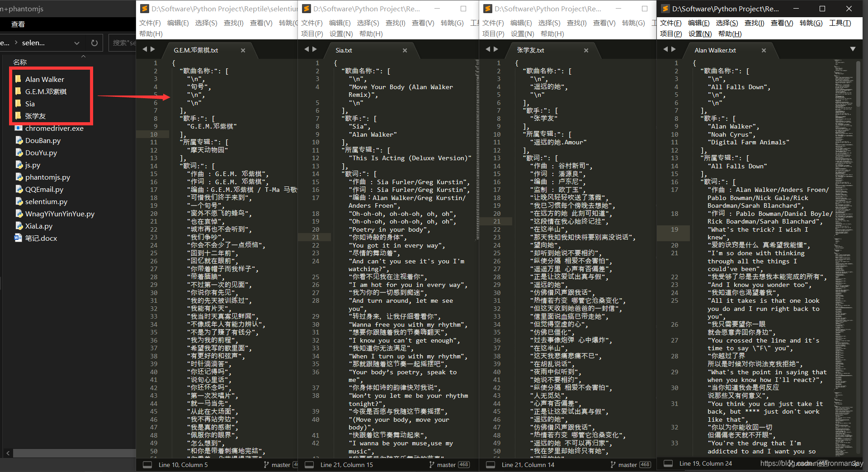
Task: Open 帮助(H) menu in G.E.M.邓紫棋.txt window
Action: (151, 34)
